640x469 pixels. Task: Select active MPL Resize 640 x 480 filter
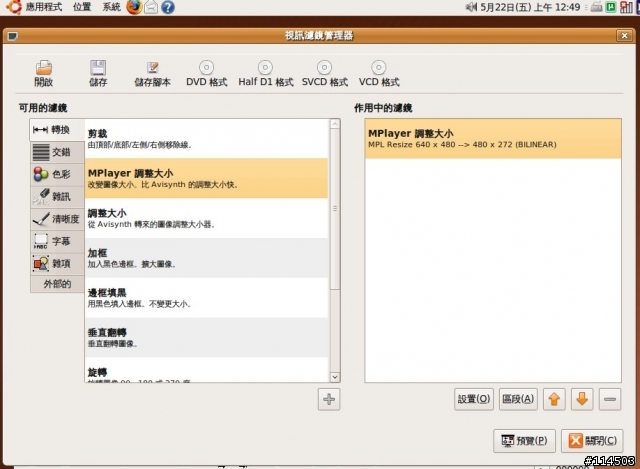point(493,138)
